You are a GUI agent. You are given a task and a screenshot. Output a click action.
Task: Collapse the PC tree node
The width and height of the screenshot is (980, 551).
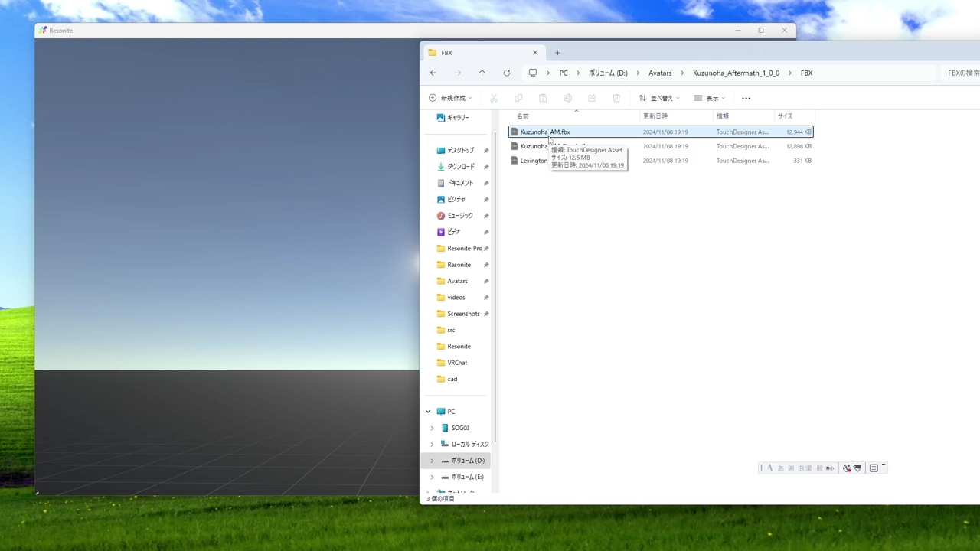[x=428, y=412]
